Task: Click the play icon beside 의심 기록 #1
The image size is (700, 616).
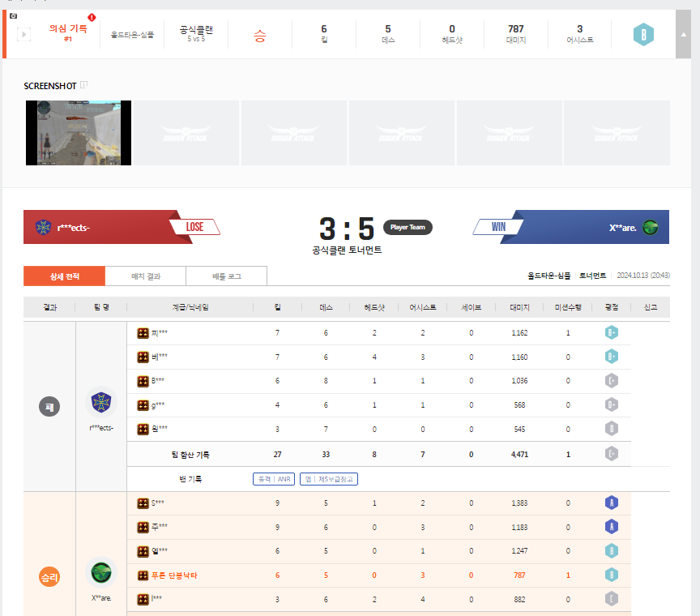Action: (x=24, y=35)
